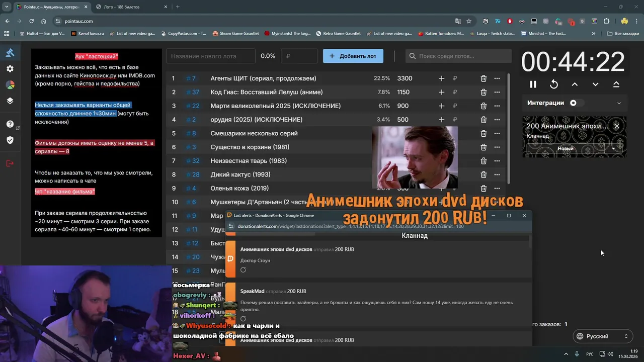Decrease timer with down chevron
This screenshot has width=644, height=362.
[x=595, y=84]
